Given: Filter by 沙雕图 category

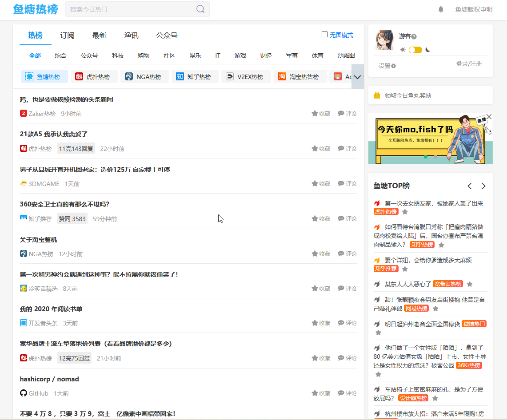Looking at the screenshot, I should pos(346,55).
